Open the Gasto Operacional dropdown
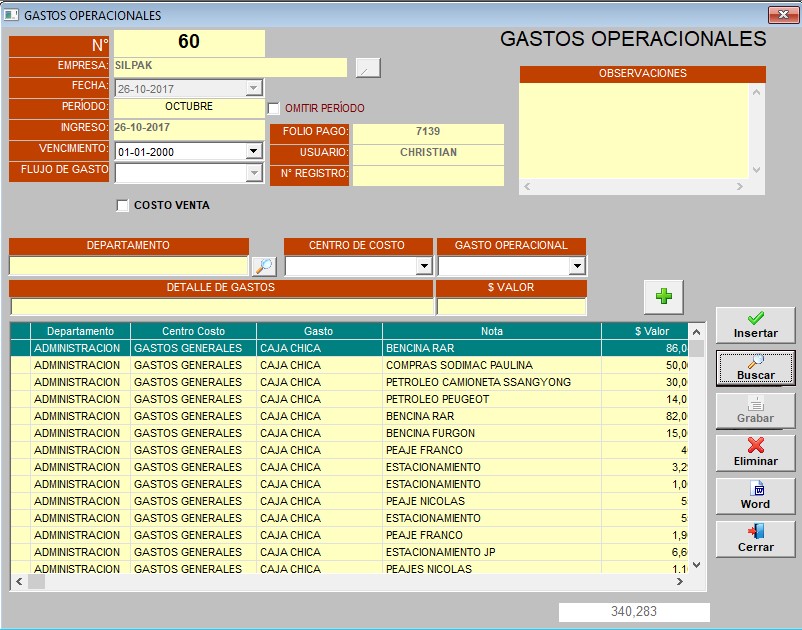 coord(577,267)
